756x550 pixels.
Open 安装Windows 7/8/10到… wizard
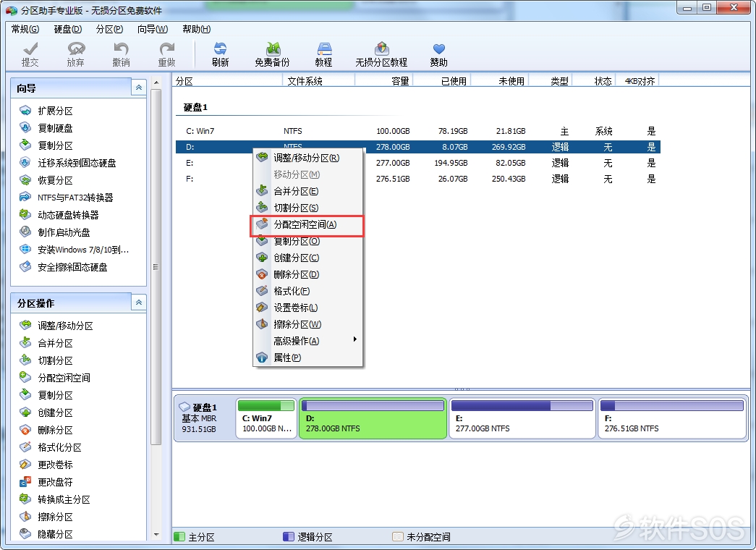75,250
